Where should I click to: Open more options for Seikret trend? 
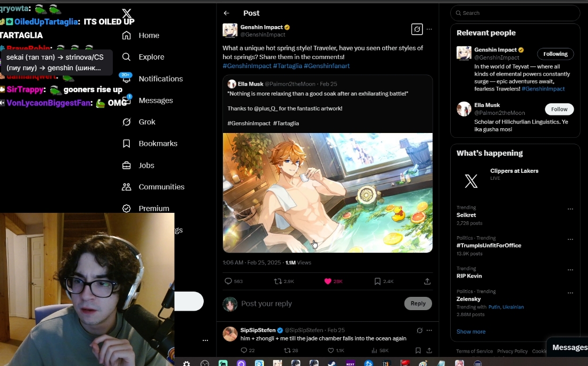(570, 209)
